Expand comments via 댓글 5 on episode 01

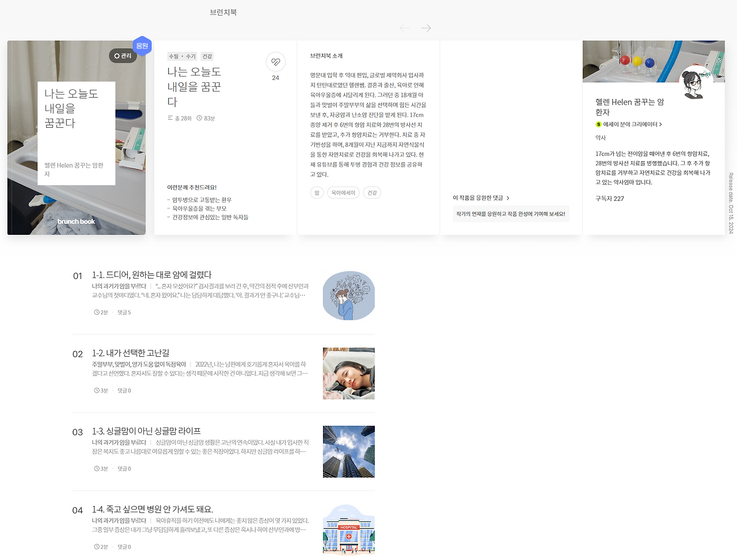[x=123, y=311]
